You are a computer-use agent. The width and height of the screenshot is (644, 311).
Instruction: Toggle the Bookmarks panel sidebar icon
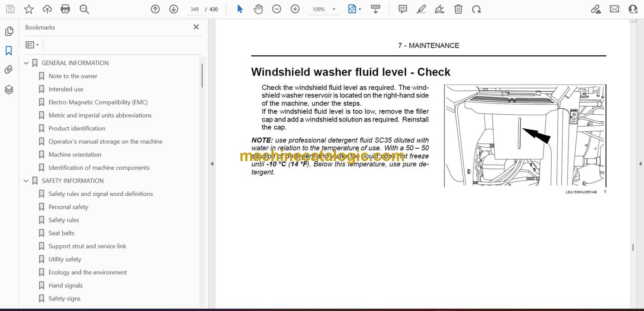coord(9,51)
